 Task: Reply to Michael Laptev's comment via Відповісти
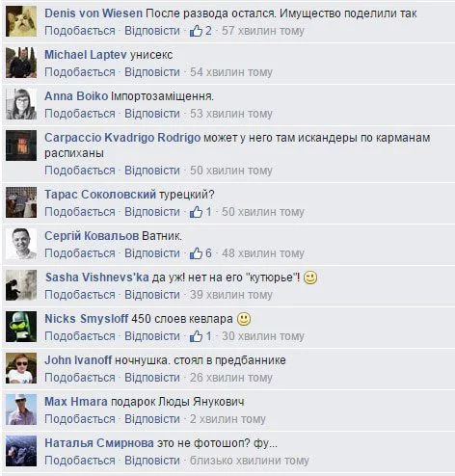point(152,72)
